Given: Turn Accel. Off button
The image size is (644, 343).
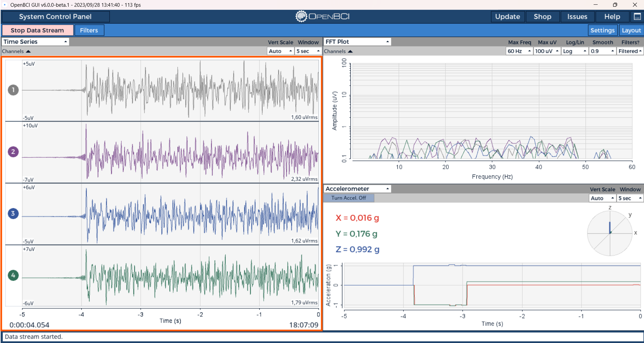Looking at the screenshot, I should point(349,198).
